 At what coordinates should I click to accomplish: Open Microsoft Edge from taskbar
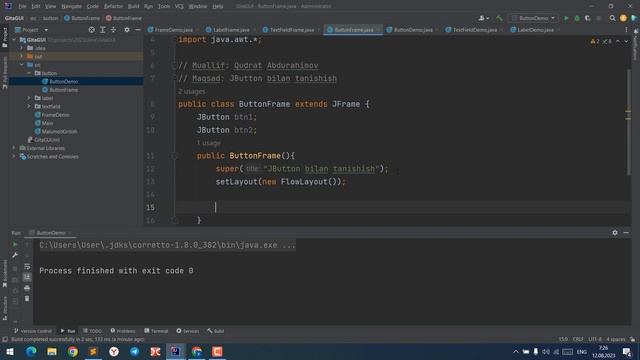[x=31, y=351]
